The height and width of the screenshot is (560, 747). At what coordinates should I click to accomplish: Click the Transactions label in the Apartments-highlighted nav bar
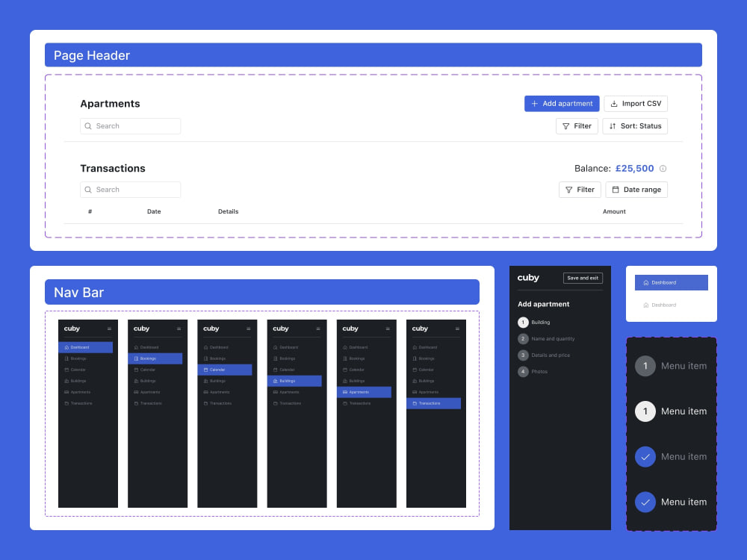pyautogui.click(x=360, y=403)
